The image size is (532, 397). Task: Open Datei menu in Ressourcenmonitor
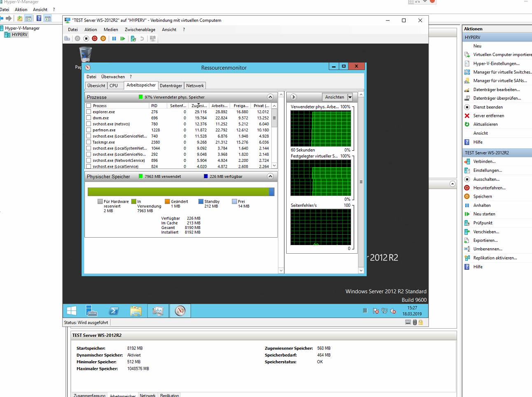point(91,77)
